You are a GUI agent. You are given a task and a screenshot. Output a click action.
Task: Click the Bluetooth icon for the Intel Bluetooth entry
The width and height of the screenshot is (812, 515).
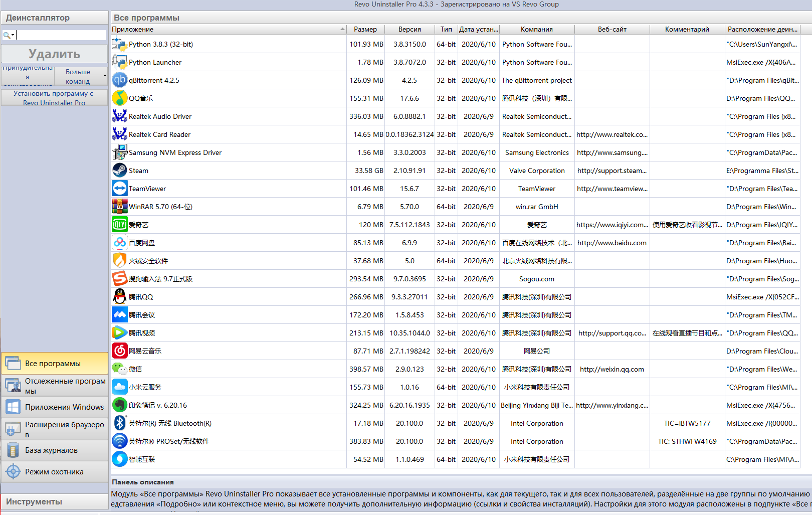pos(119,423)
